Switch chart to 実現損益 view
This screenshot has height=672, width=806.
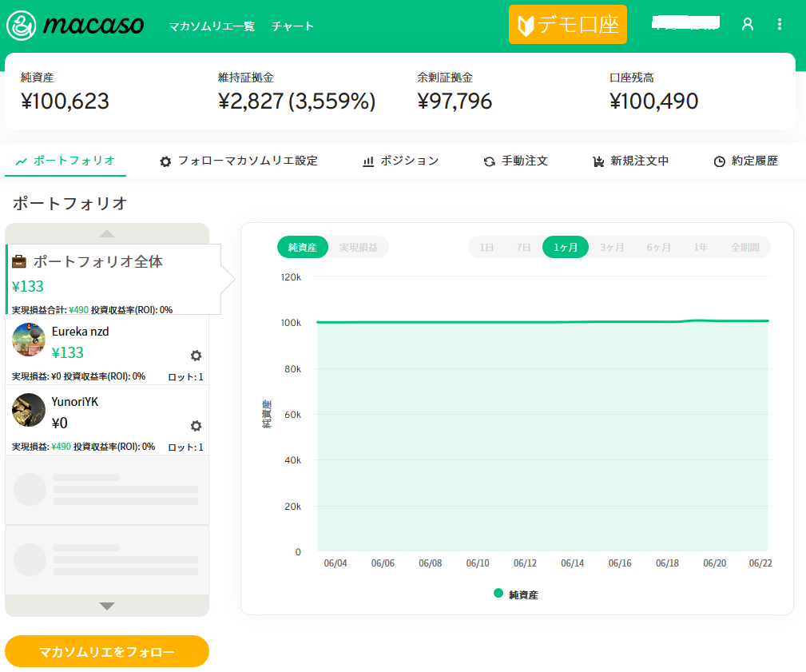click(x=358, y=248)
